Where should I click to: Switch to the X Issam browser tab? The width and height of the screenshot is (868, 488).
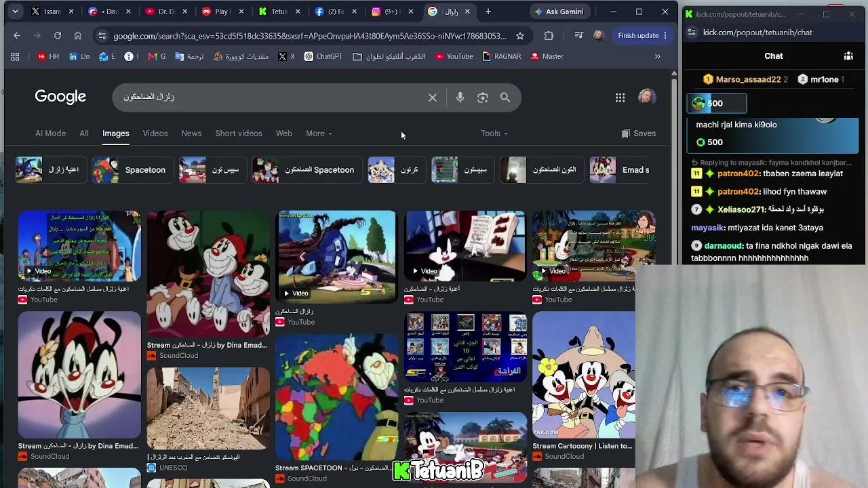pos(52,12)
